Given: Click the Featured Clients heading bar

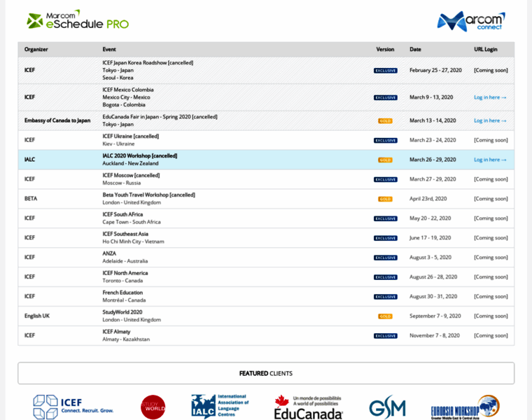Looking at the screenshot, I should tap(266, 373).
